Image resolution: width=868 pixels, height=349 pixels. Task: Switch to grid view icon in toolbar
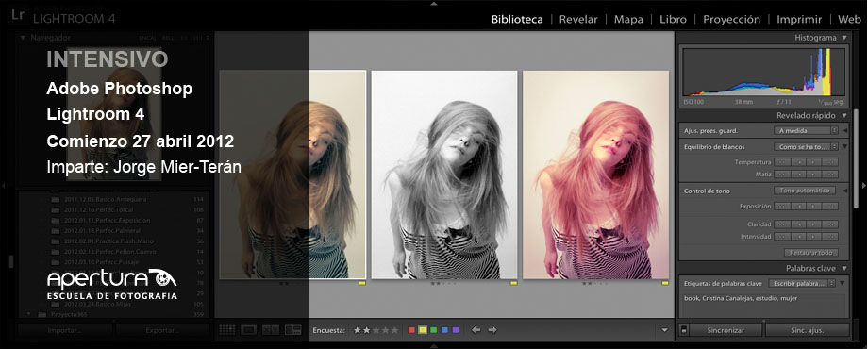[227, 330]
